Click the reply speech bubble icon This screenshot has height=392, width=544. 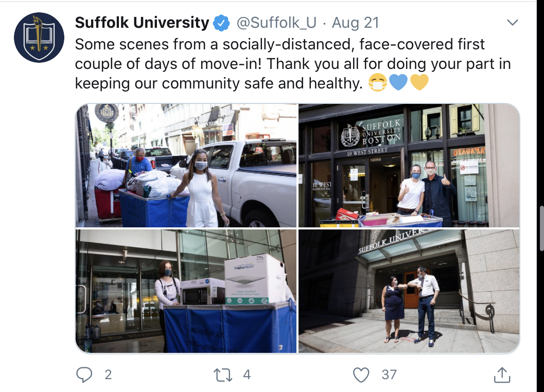point(84,375)
